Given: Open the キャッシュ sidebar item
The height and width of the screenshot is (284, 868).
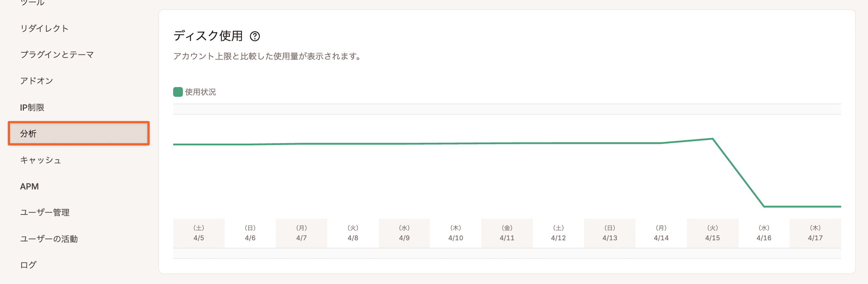Looking at the screenshot, I should point(41,160).
